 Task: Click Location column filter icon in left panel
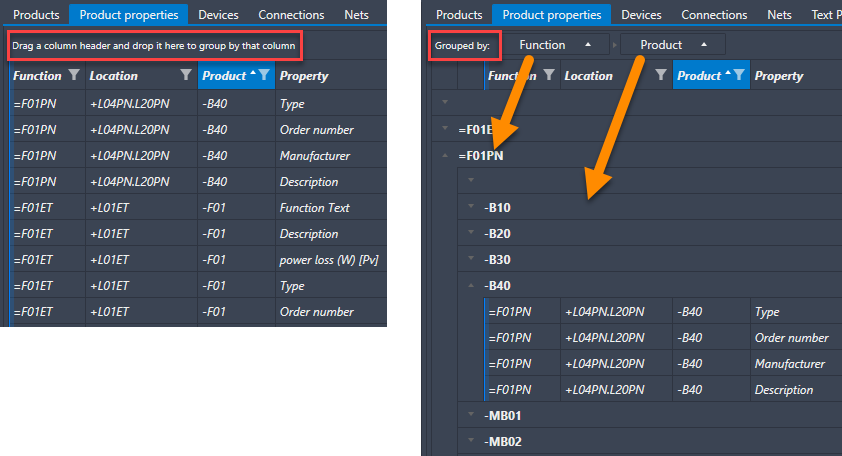(185, 75)
